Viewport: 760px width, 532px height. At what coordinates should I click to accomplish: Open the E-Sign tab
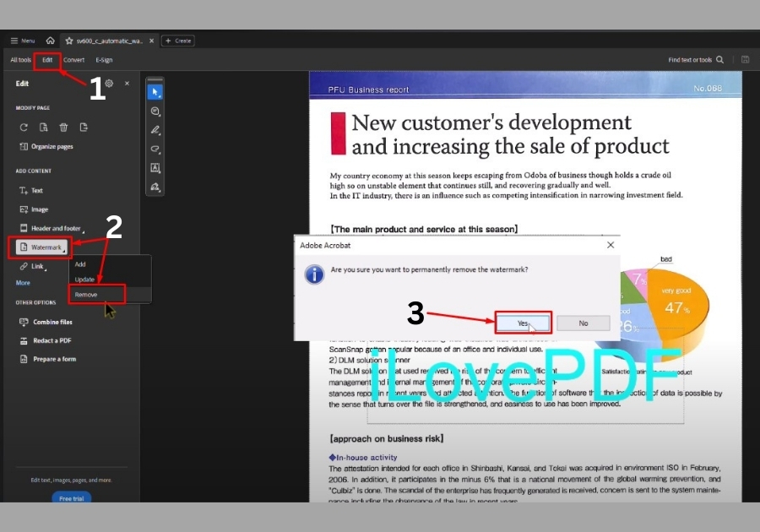[x=104, y=60]
